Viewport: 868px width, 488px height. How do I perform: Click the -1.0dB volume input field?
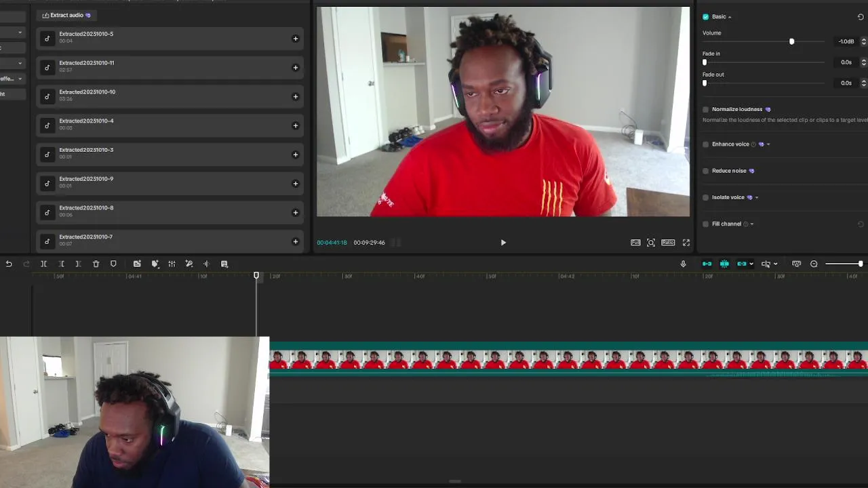point(846,41)
